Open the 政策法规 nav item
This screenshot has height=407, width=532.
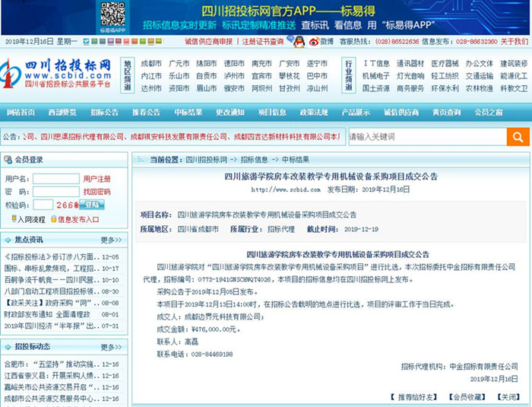[x=314, y=113]
